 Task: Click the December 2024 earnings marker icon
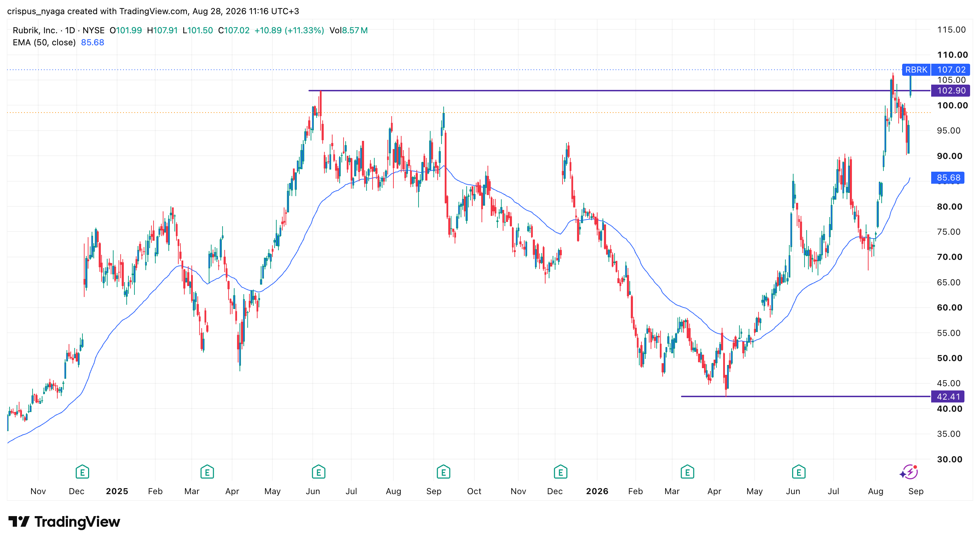[82, 472]
